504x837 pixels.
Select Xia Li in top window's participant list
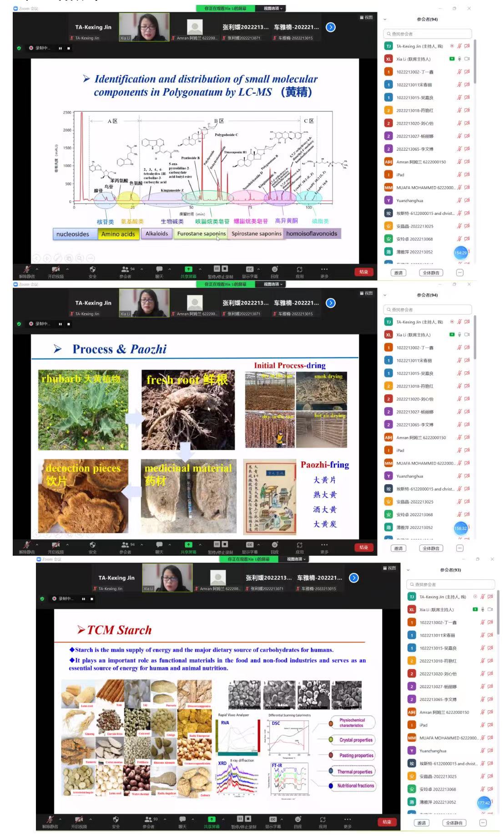click(413, 59)
